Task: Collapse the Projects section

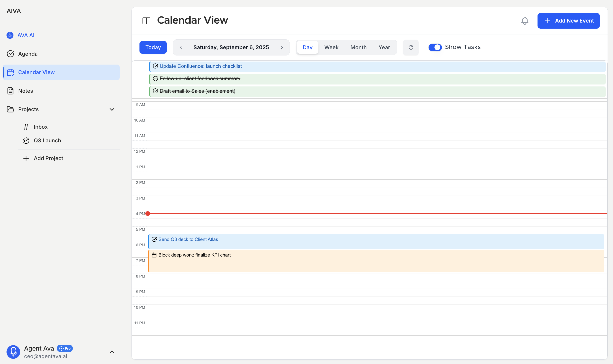Action: (x=112, y=109)
